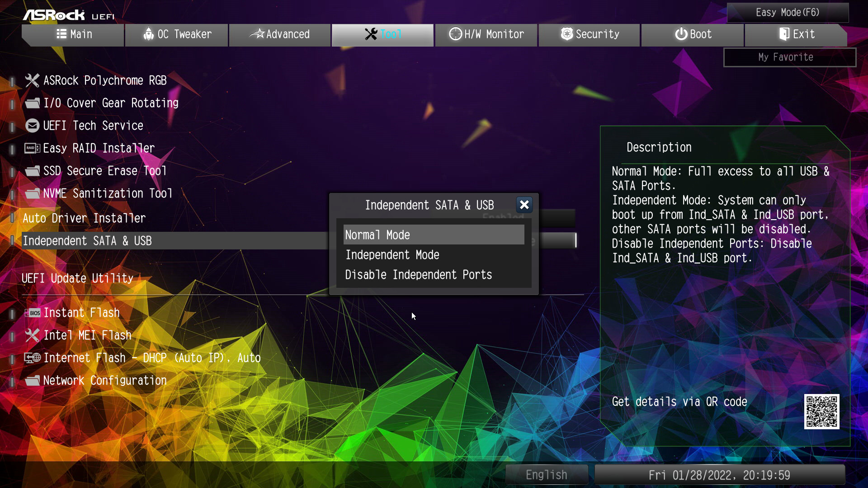Click the NVME Sanitization Tool icon
Image resolution: width=868 pixels, height=488 pixels.
coord(32,194)
